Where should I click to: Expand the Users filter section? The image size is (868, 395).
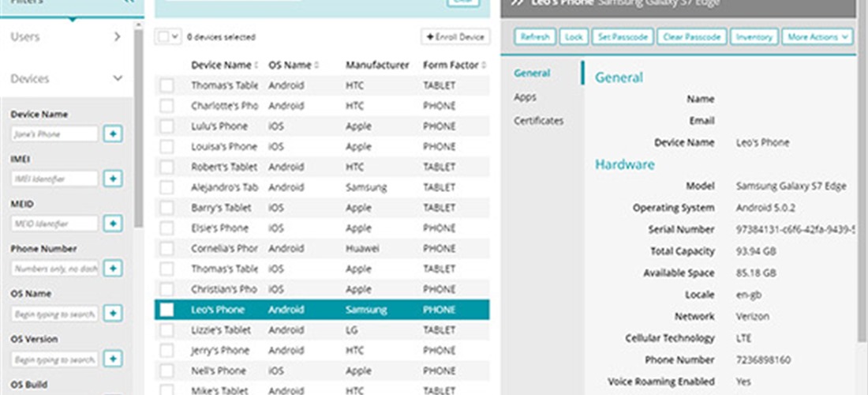(117, 36)
